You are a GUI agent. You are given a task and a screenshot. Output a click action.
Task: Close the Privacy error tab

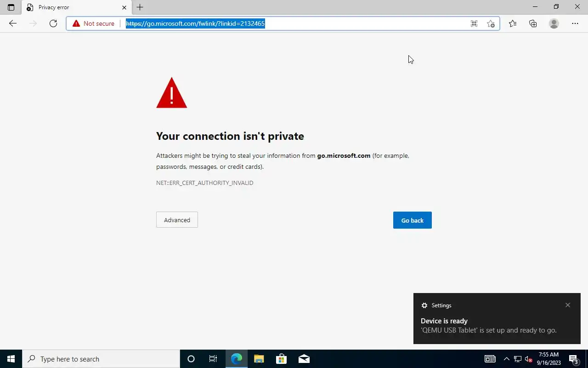pos(124,7)
